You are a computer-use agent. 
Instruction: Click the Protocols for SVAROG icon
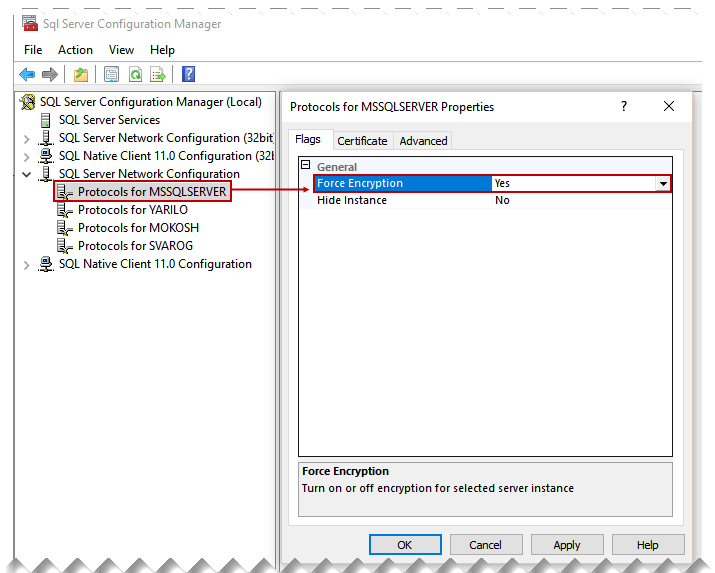tap(64, 246)
